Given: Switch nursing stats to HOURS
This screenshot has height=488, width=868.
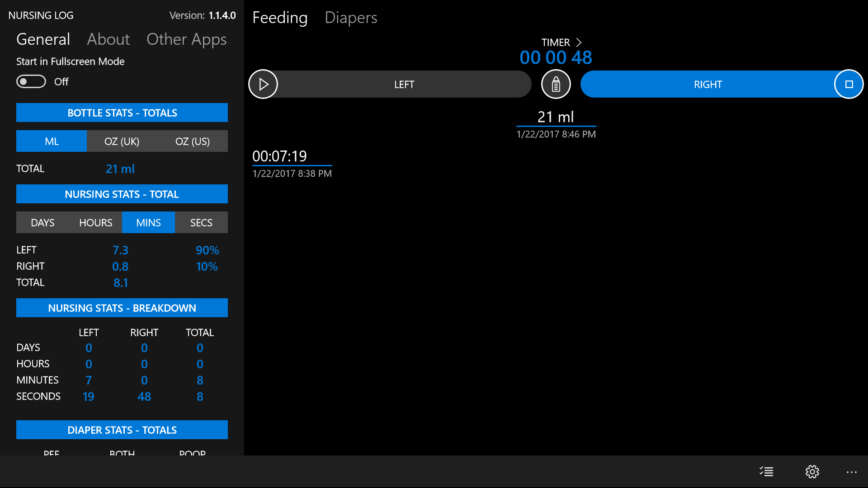Looking at the screenshot, I should point(95,223).
